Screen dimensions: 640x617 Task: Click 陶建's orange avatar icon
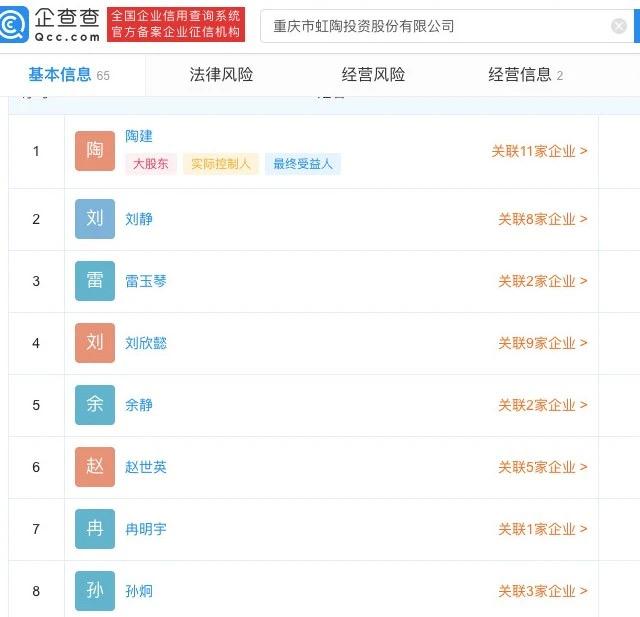(x=95, y=151)
